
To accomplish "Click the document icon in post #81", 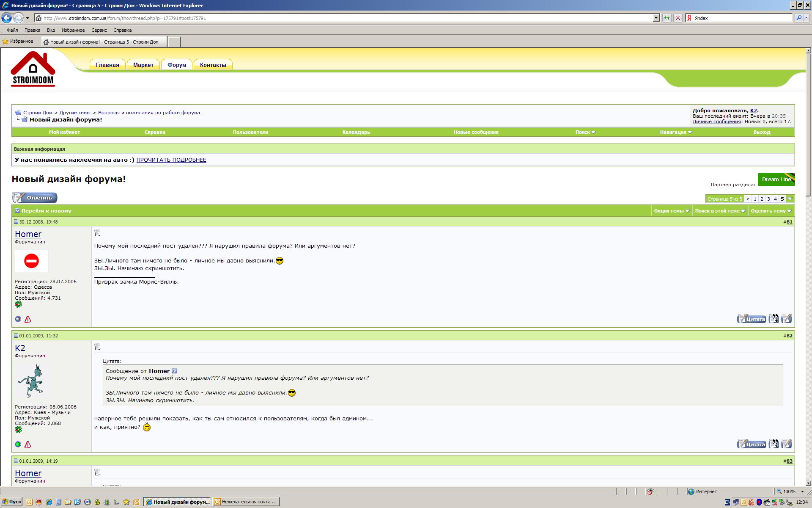I will tap(97, 233).
